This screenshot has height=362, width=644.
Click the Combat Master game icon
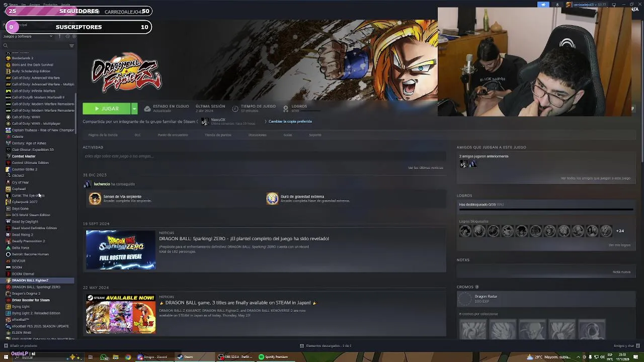[x=8, y=156]
